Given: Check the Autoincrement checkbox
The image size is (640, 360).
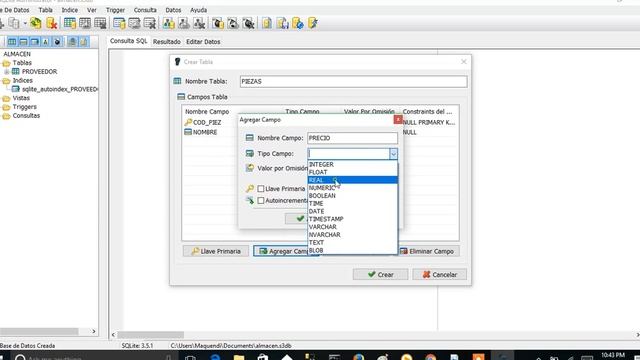Looking at the screenshot, I should pyautogui.click(x=261, y=200).
